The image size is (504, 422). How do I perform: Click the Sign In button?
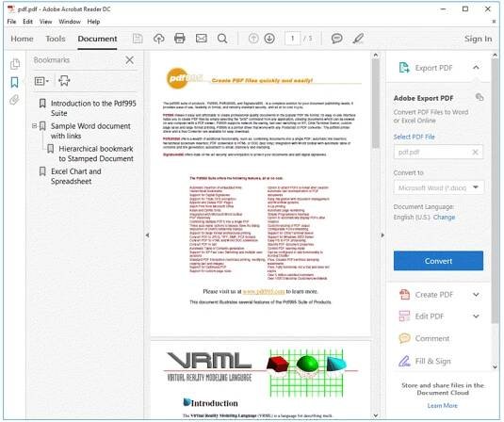(478, 39)
